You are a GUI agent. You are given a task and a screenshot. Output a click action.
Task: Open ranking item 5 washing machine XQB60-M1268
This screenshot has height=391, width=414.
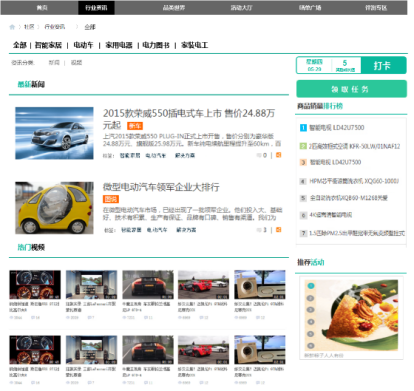pyautogui.click(x=349, y=198)
